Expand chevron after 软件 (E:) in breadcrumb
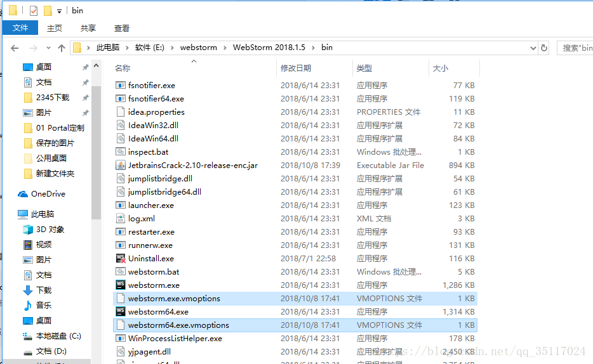Image resolution: width=593 pixels, height=364 pixels. click(x=172, y=48)
